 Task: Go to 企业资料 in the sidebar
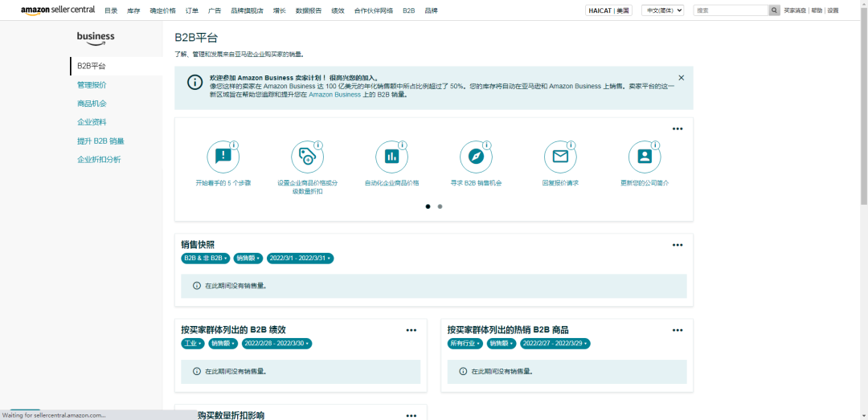click(92, 122)
